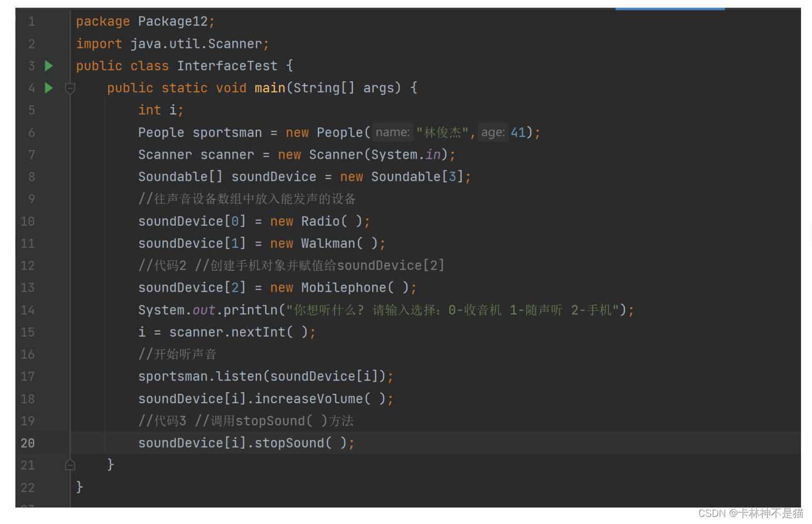
Task: Click the fold end marker on line 21
Action: point(70,465)
